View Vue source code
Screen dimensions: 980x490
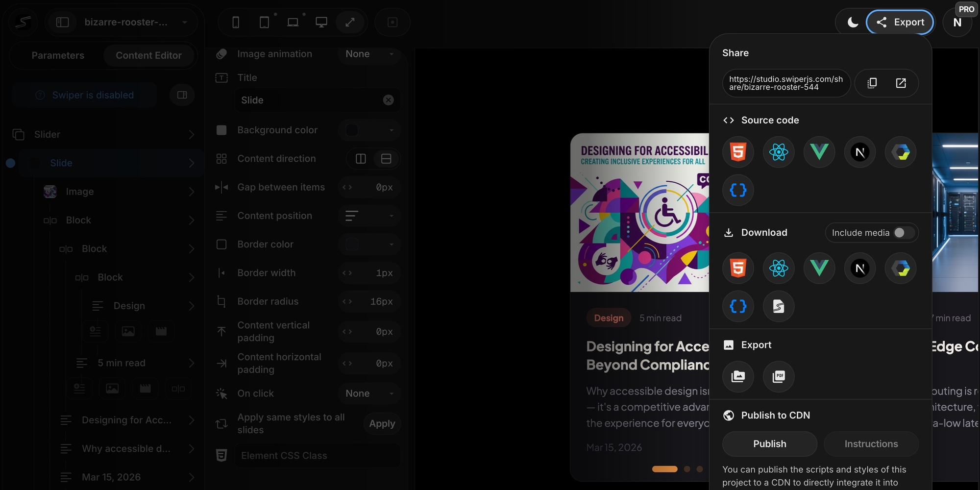[x=819, y=152]
